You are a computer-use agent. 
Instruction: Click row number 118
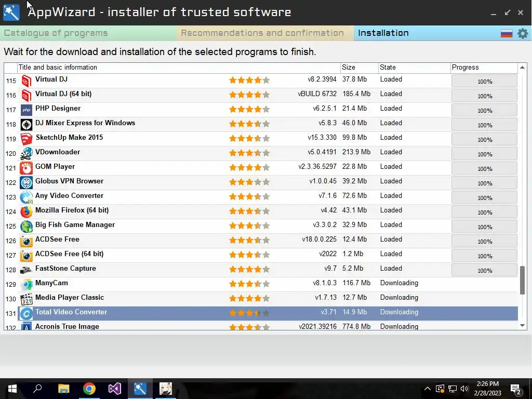point(11,125)
